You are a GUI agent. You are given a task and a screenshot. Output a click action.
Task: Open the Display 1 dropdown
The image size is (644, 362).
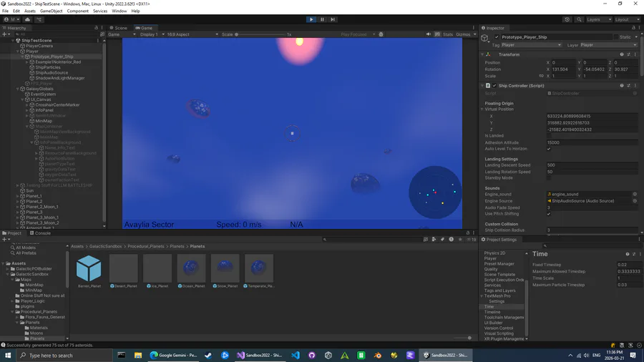click(152, 34)
